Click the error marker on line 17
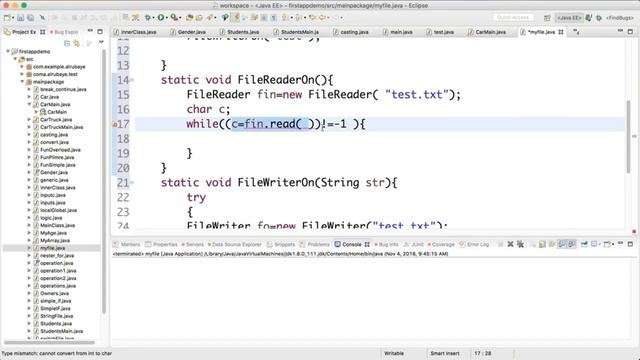 115,124
